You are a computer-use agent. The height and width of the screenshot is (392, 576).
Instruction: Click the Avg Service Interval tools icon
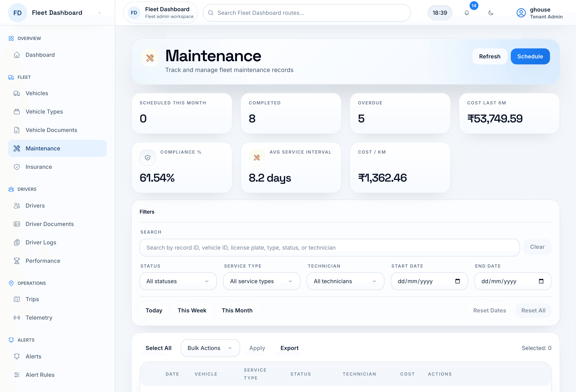coord(257,158)
